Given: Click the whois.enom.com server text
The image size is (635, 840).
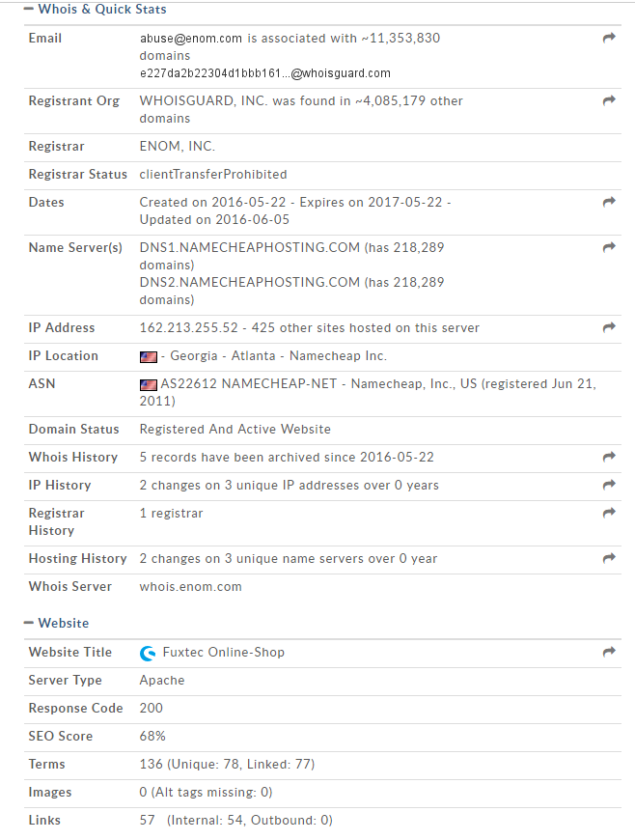Looking at the screenshot, I should click(x=191, y=587).
